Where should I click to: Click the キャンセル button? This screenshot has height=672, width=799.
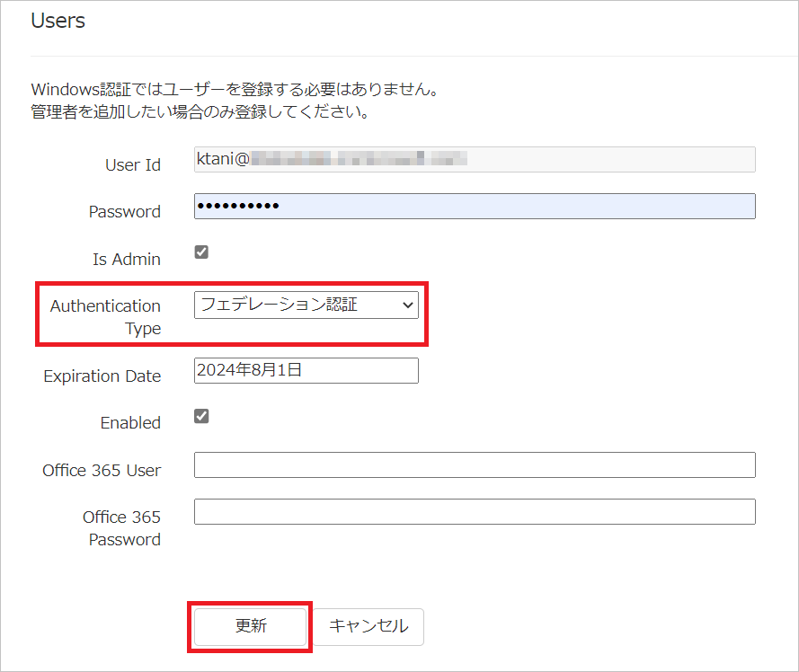coord(368,626)
